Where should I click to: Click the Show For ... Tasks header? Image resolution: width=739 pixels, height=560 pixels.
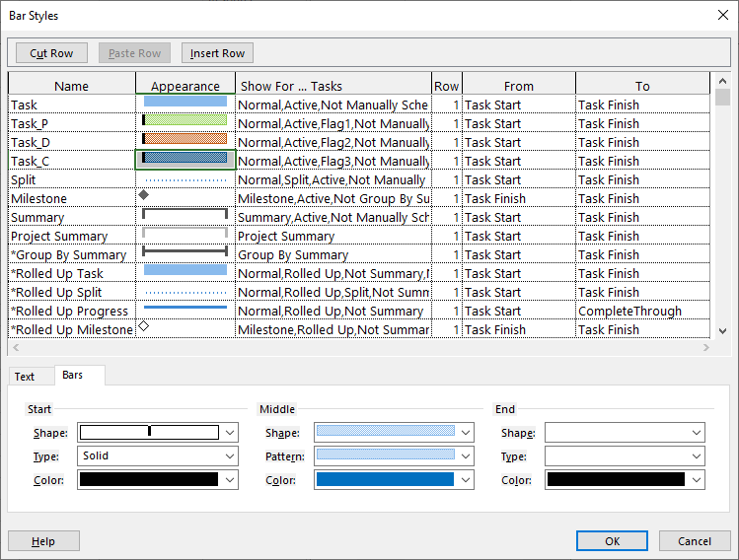click(x=333, y=86)
